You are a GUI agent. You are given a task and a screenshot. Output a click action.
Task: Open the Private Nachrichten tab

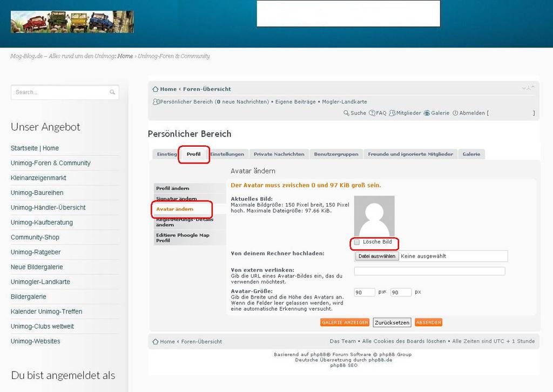point(279,154)
